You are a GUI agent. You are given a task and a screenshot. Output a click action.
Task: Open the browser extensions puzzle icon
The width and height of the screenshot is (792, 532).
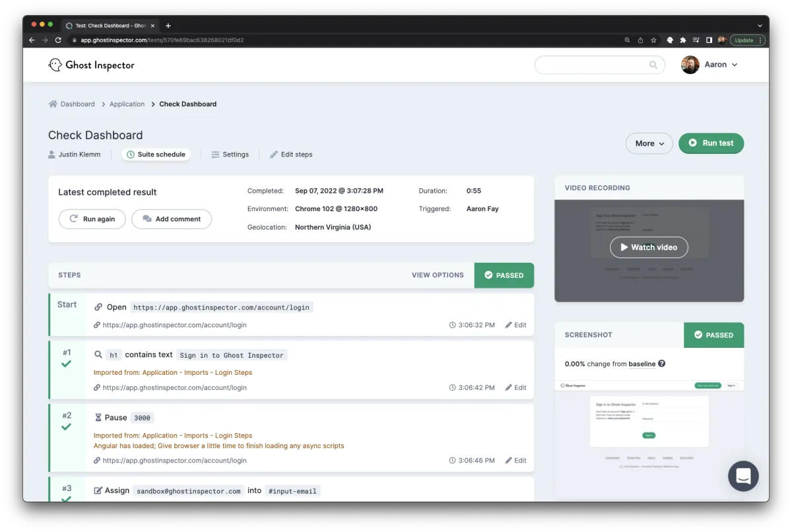[x=682, y=40]
